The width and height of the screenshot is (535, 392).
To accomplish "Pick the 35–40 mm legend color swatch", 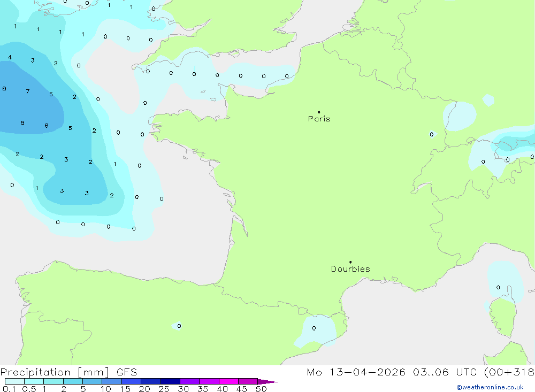I will point(209,381).
